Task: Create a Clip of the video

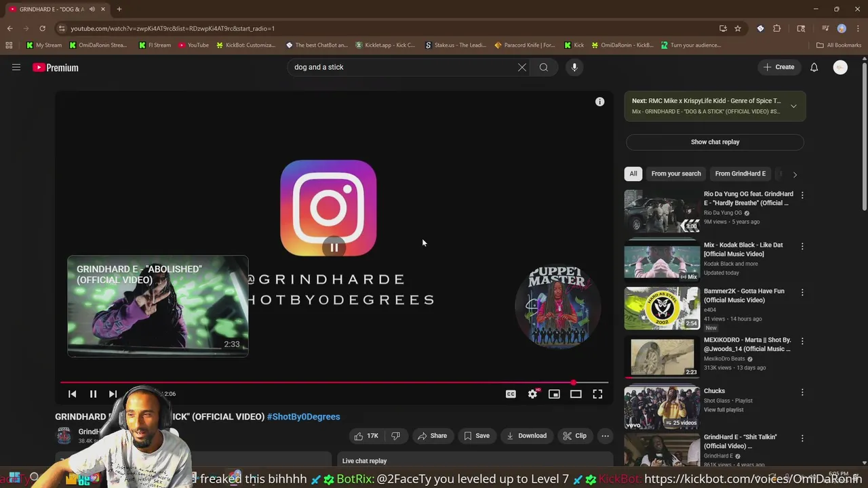Action: (574, 436)
